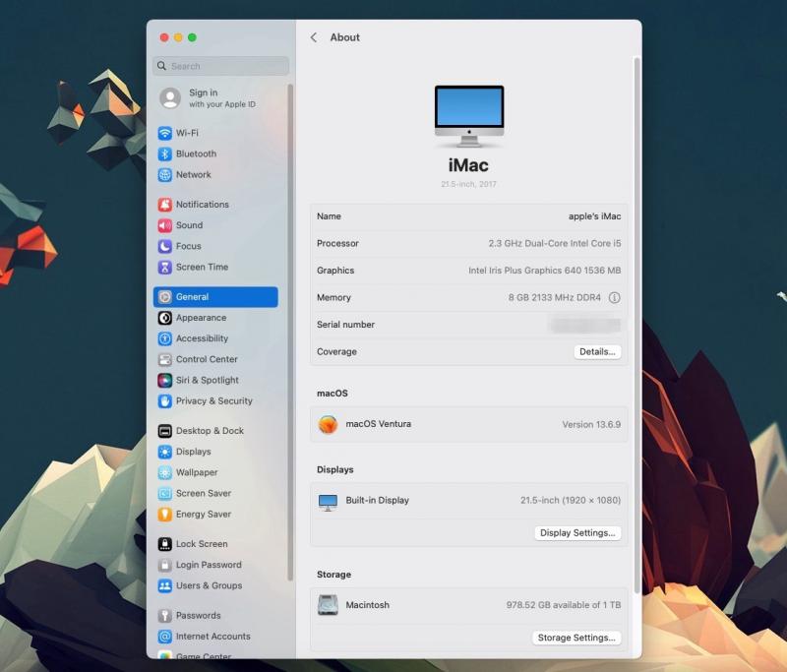Click the Displays sun icon
Screen dimensions: 787x672
coord(164,452)
